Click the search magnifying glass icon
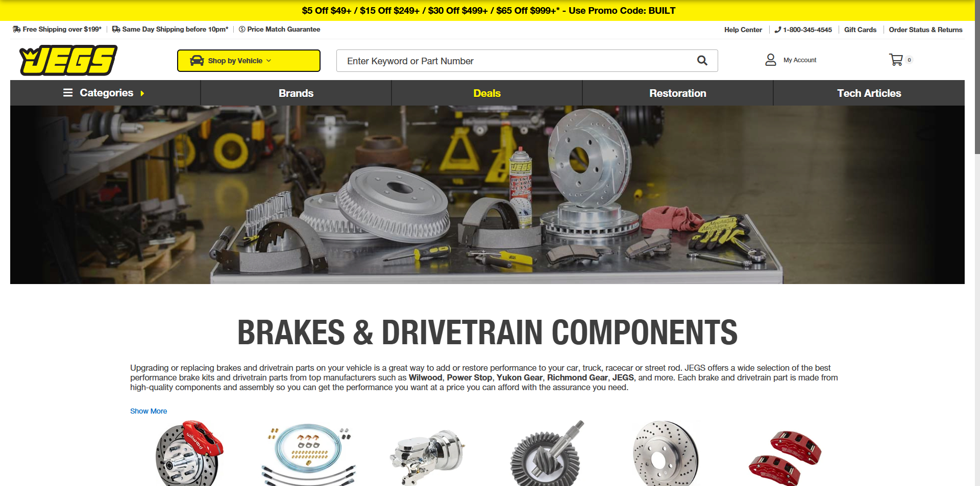The height and width of the screenshot is (486, 980). tap(702, 61)
